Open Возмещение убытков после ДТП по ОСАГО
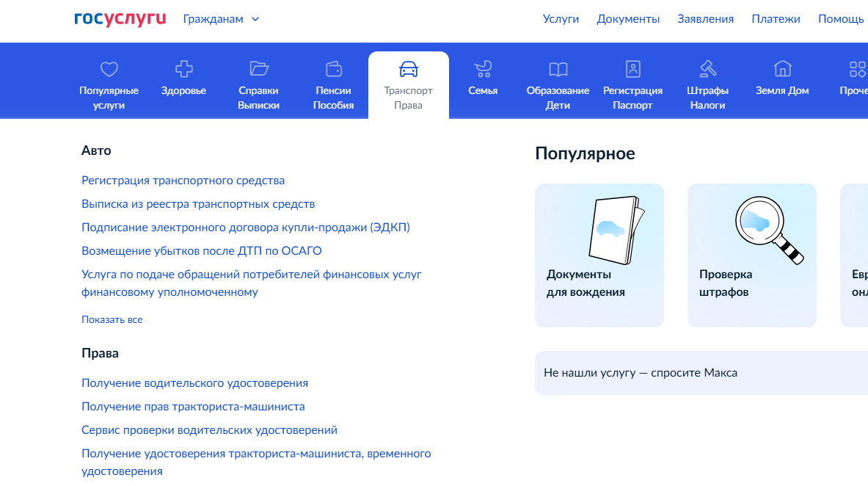Image resolution: width=868 pixels, height=486 pixels. pos(202,251)
